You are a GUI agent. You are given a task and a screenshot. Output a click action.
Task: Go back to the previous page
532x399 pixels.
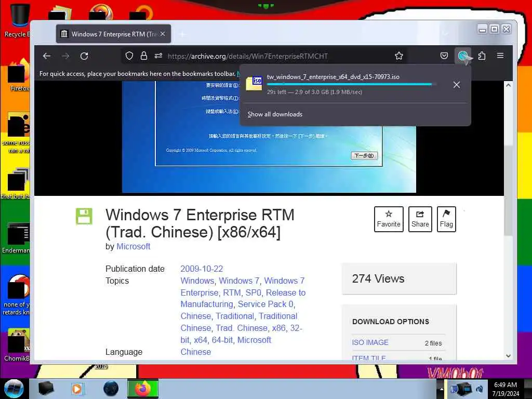coord(47,56)
